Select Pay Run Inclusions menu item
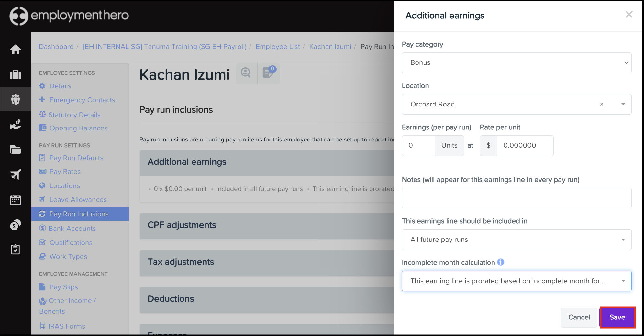The height and width of the screenshot is (336, 644). (80, 214)
